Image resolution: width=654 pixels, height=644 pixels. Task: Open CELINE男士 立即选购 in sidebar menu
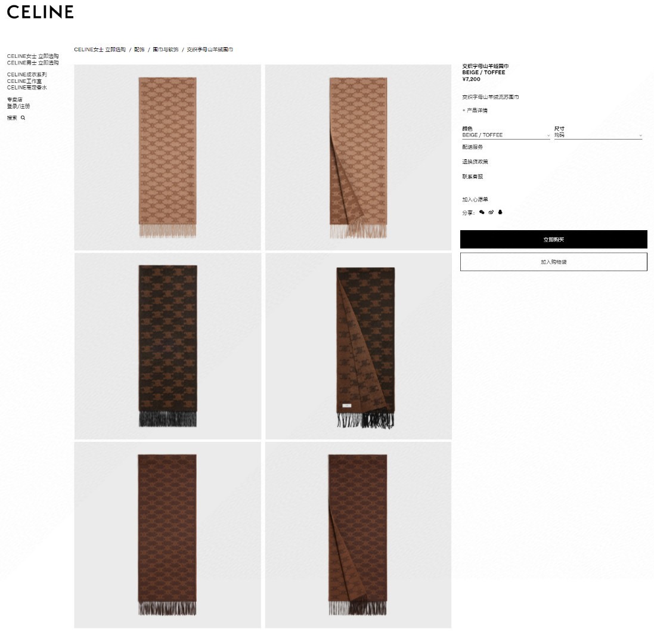click(x=33, y=63)
